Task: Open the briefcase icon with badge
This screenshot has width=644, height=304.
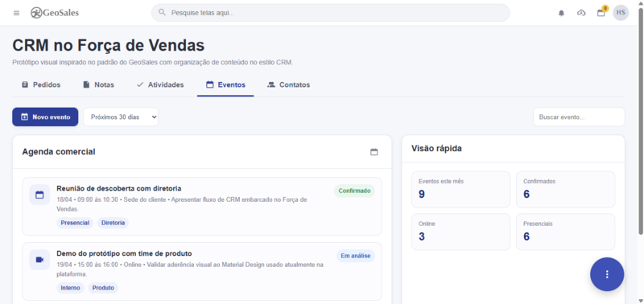Action: coord(601,12)
